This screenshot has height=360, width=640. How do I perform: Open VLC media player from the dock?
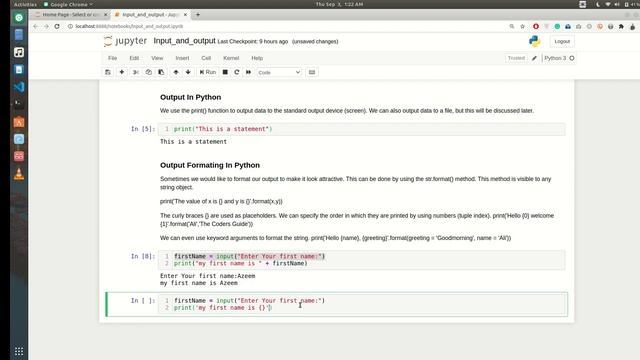[19, 174]
